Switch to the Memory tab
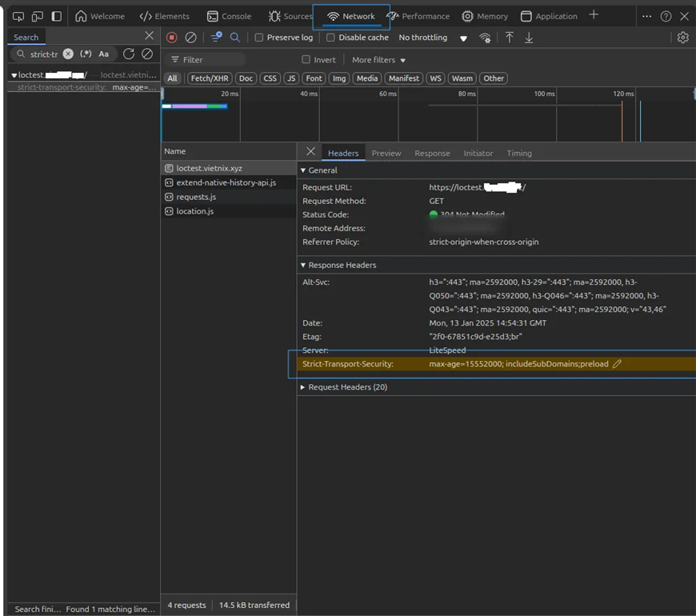This screenshot has height=616, width=696. (485, 17)
